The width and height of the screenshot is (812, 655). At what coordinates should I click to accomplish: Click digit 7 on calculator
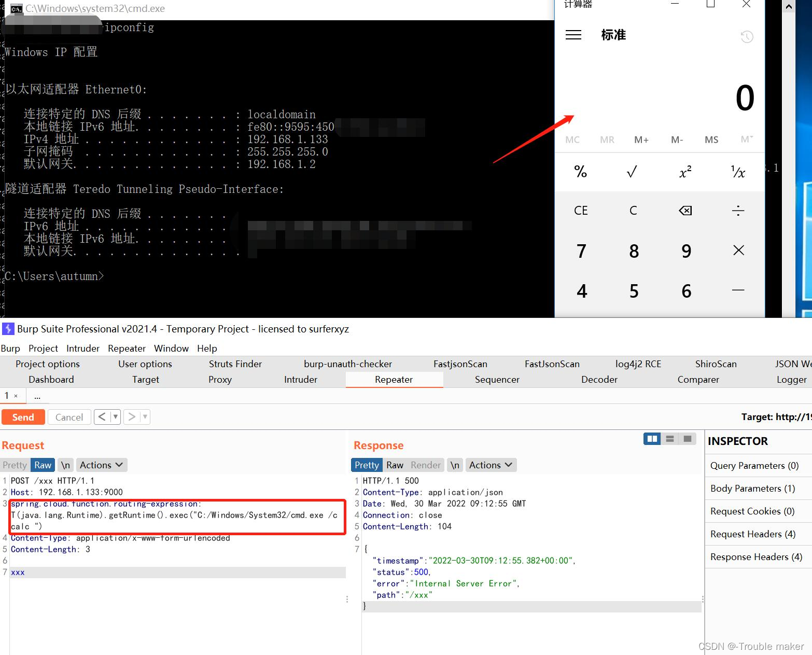(581, 251)
